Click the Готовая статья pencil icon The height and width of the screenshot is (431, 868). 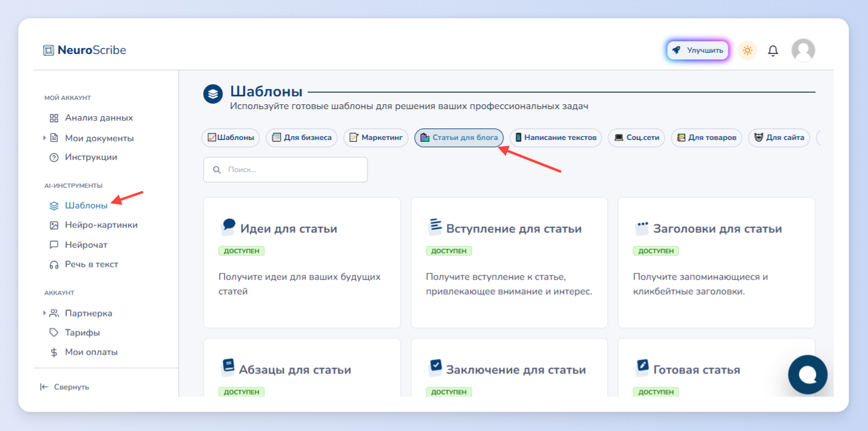642,367
